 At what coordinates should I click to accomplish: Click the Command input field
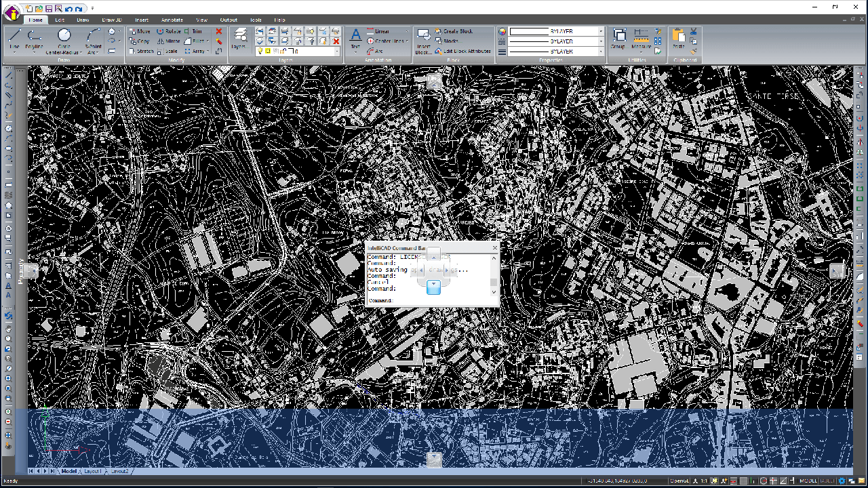coord(441,300)
